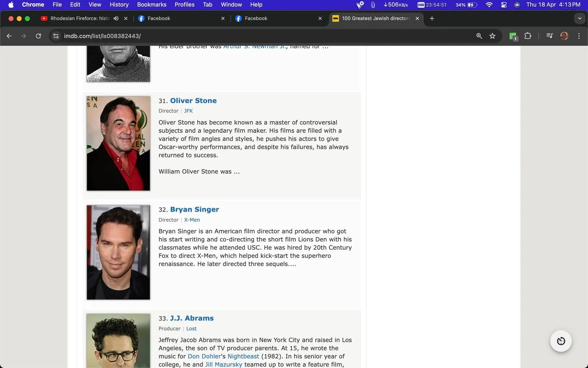Open Chrome's media controls icon
This screenshot has width=588, height=368.
(549, 36)
